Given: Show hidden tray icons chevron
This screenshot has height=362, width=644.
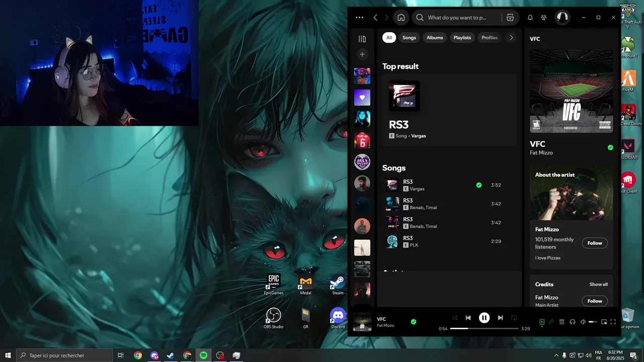Looking at the screenshot, I should 556,355.
